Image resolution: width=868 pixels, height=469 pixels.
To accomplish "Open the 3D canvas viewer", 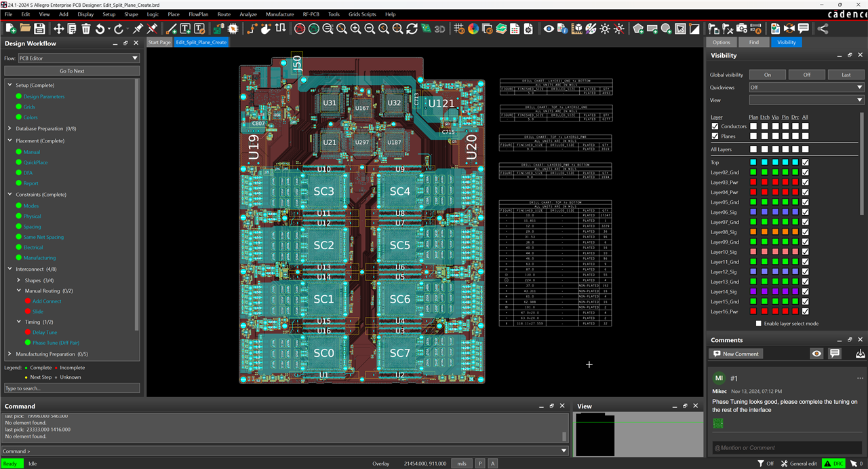I will (x=439, y=29).
